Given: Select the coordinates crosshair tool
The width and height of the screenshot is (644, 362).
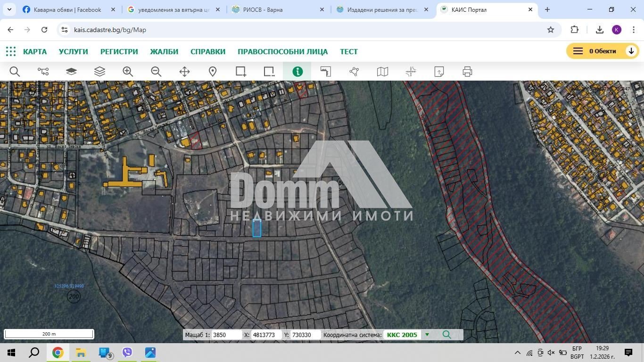Looking at the screenshot, I should tap(410, 71).
